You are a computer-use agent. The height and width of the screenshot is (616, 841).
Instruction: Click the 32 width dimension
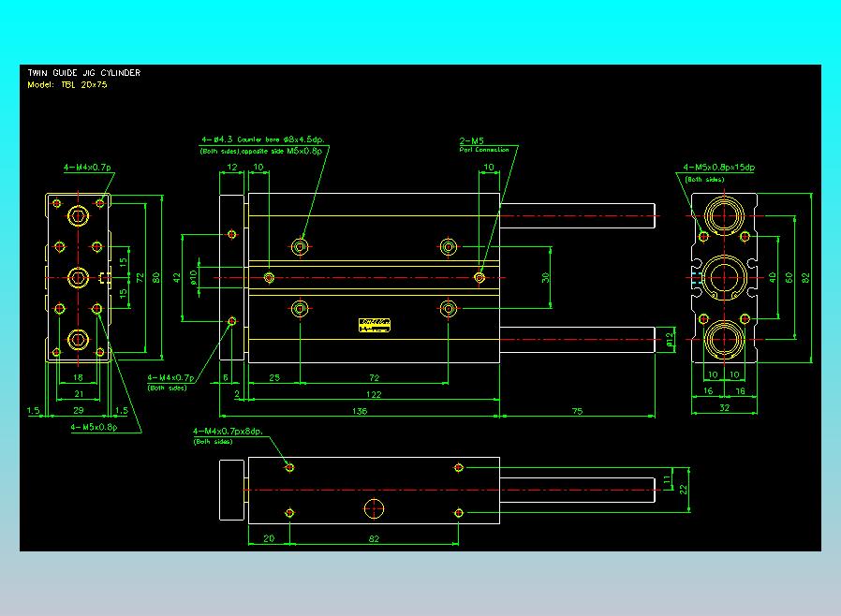(724, 408)
